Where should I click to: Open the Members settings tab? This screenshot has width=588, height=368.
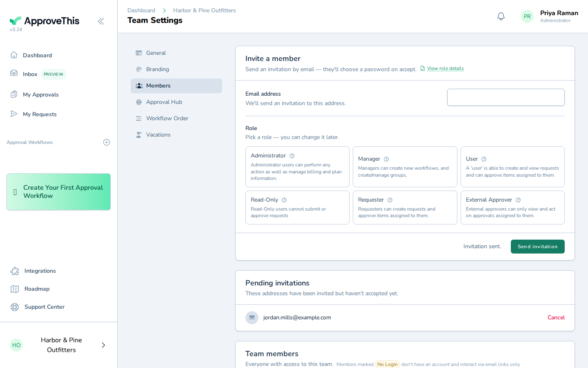(176, 86)
